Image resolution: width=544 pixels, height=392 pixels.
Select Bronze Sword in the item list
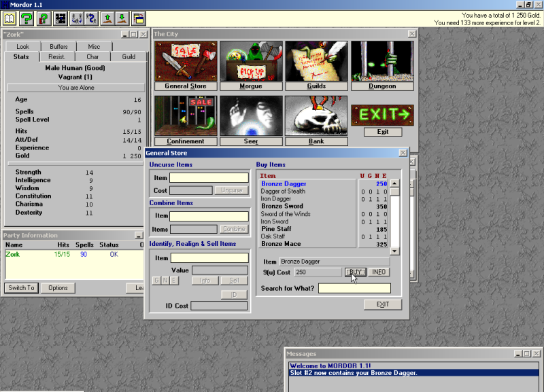[x=282, y=206]
